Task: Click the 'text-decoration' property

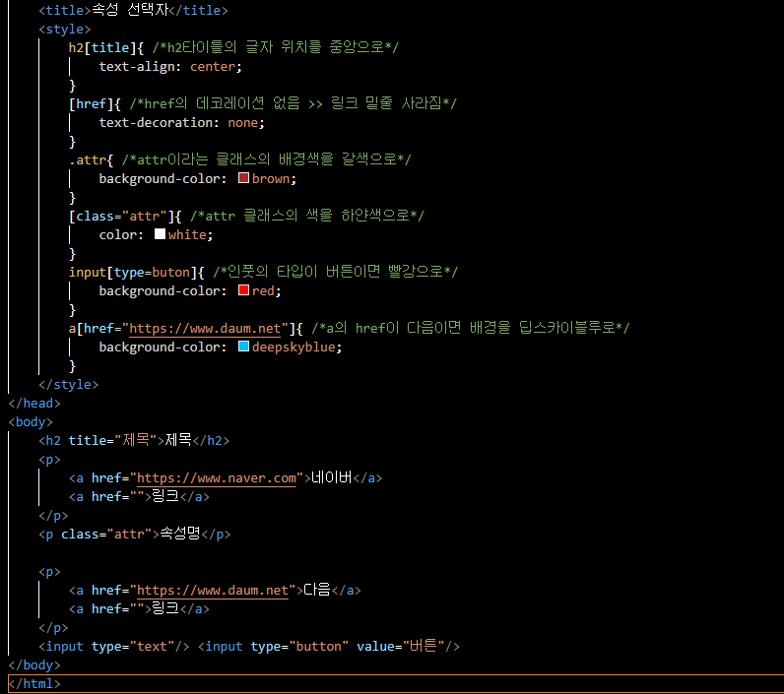Action: tap(156, 122)
